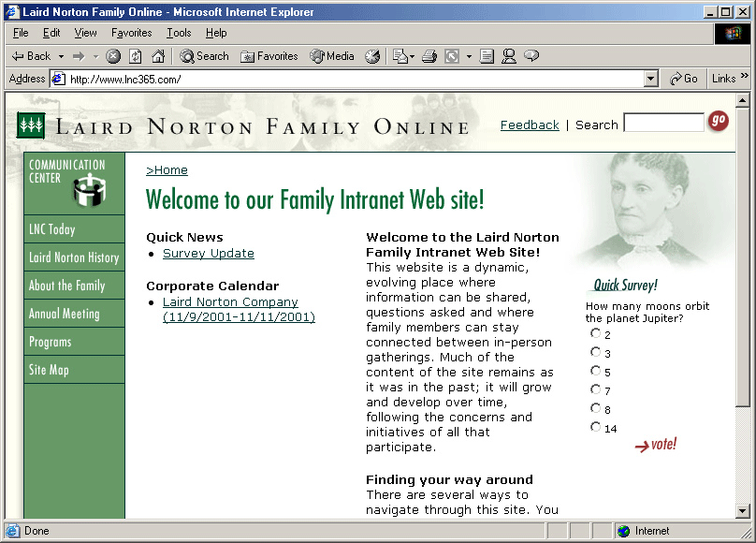Click the Forward arrow toolbar button
Viewport: 756px width, 543px height.
(79, 56)
